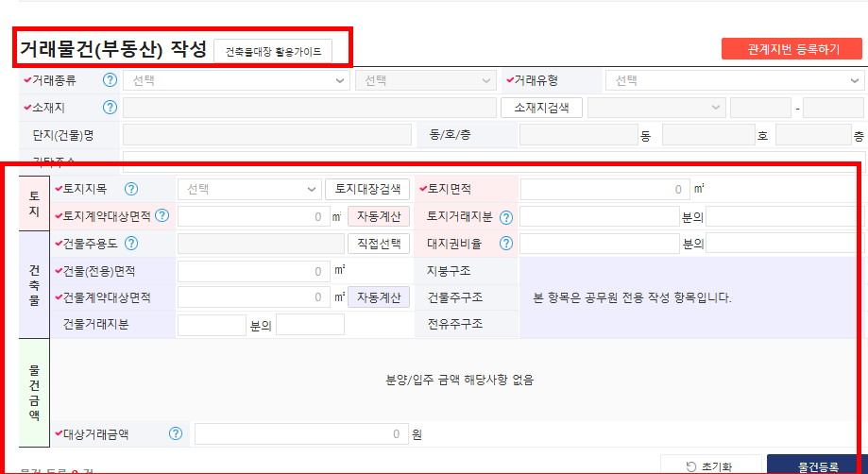Show help for 토지지목

[130, 189]
